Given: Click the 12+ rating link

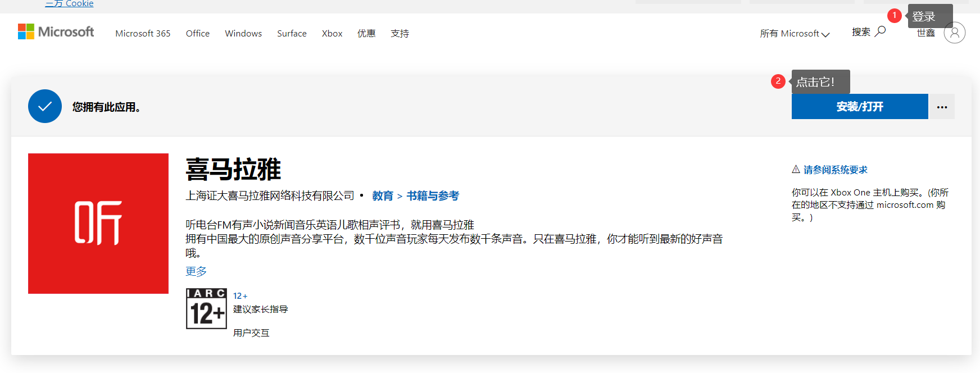Looking at the screenshot, I should coord(240,296).
